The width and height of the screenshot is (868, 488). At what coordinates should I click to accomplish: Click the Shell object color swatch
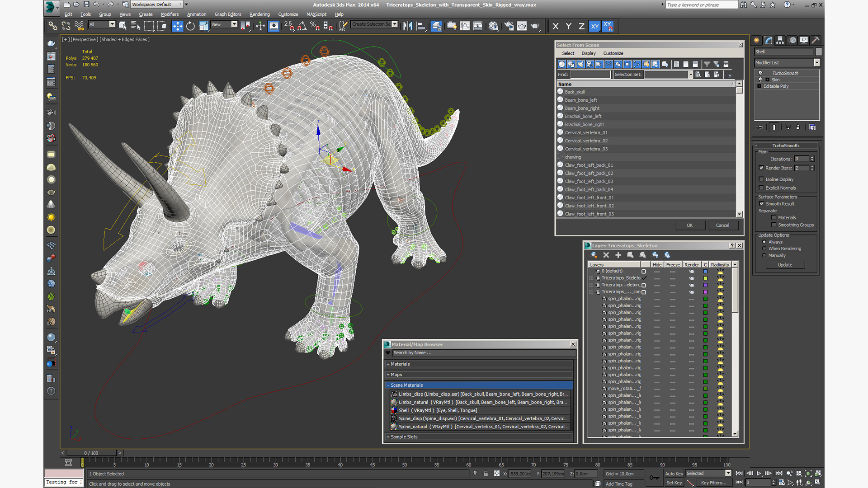click(x=819, y=52)
